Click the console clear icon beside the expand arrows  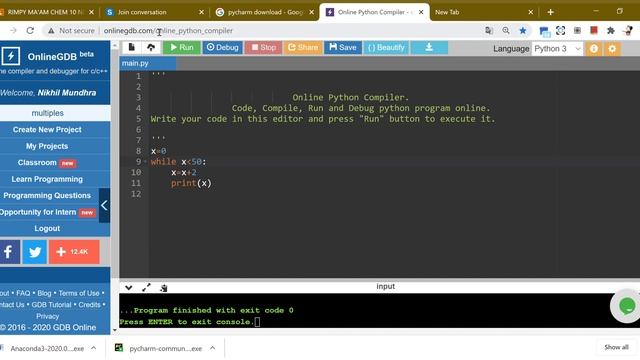click(x=164, y=288)
